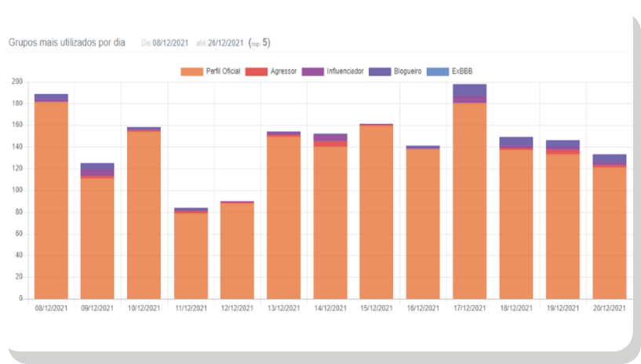Viewport: 641px width, 364px height.
Task: Click the x-axis label 10/12/2021
Action: pyautogui.click(x=144, y=308)
